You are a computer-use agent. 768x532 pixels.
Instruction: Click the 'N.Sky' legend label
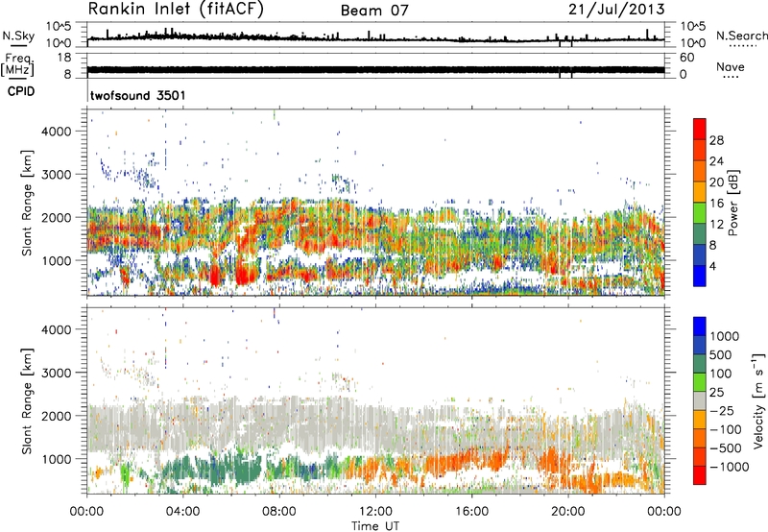point(18,36)
